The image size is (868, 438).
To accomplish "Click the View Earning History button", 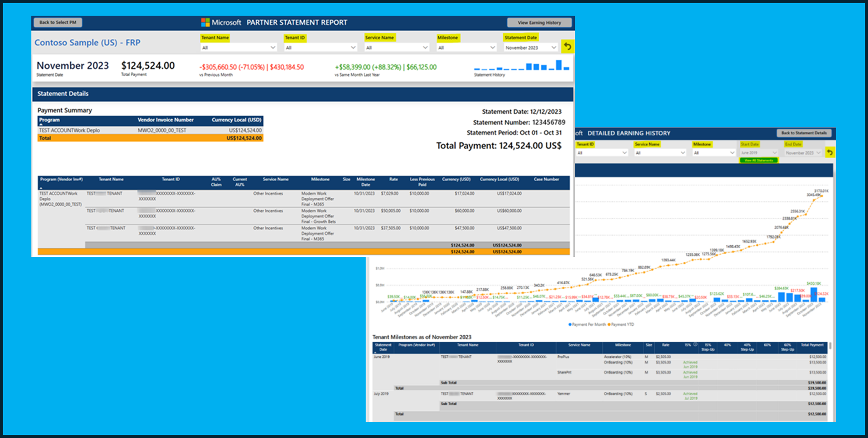I will (539, 22).
